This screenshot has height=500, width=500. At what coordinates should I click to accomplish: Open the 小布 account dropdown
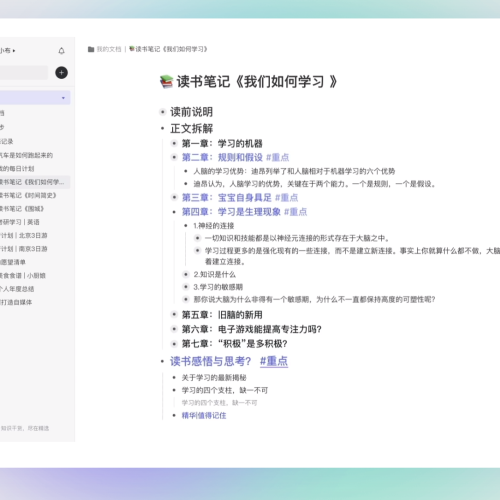click(7, 51)
